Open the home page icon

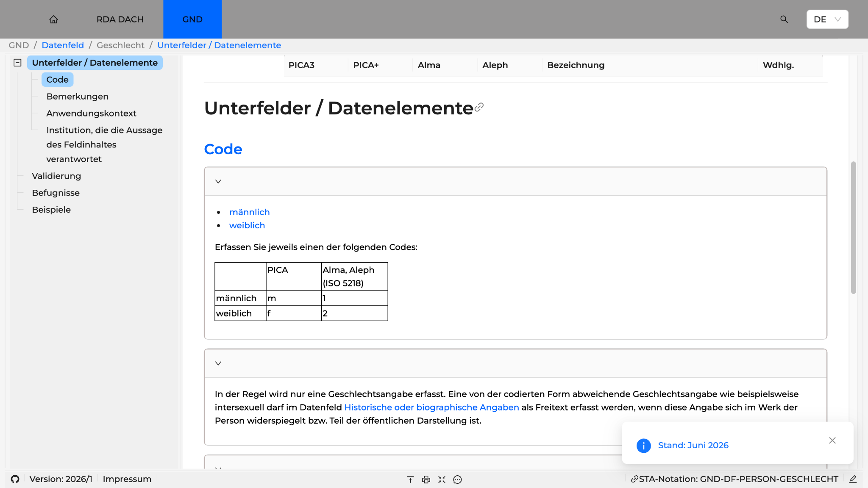(53, 19)
